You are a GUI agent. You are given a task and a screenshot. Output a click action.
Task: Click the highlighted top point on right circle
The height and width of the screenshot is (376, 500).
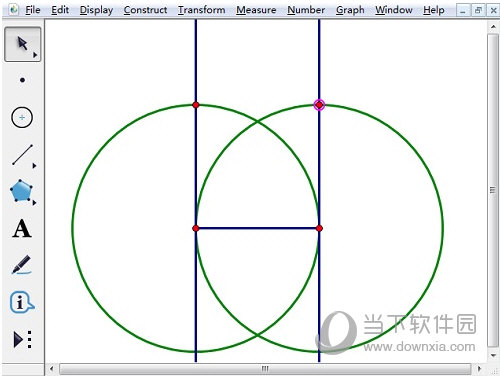(x=319, y=105)
